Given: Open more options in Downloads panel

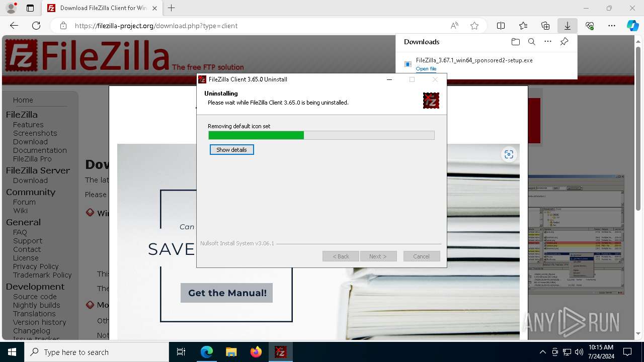Looking at the screenshot, I should pyautogui.click(x=548, y=42).
